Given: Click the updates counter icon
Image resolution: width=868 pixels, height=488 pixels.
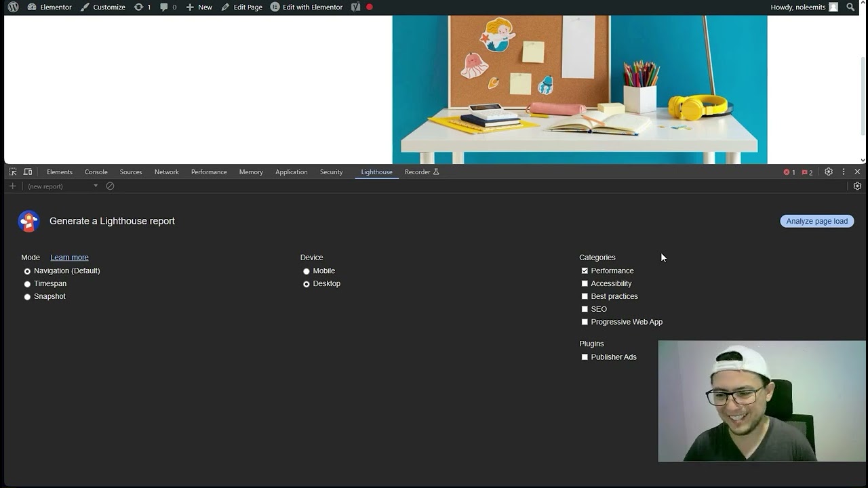Looking at the screenshot, I should [142, 7].
